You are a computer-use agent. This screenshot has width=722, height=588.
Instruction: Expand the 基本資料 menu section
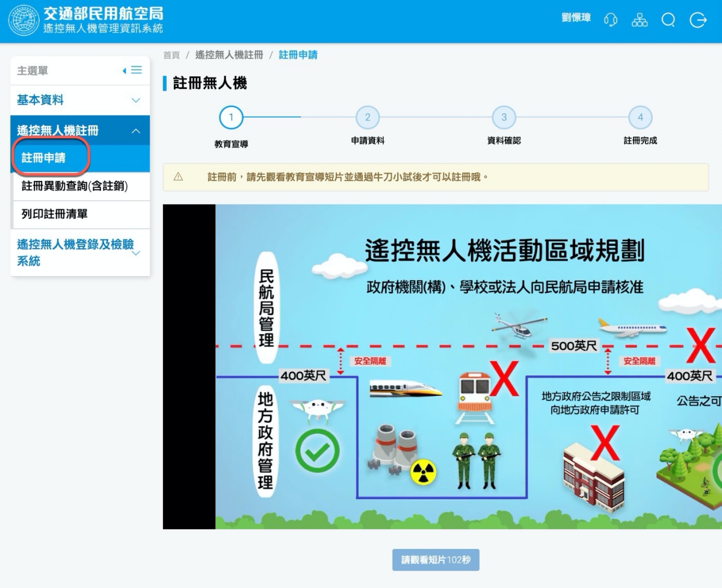point(136,100)
